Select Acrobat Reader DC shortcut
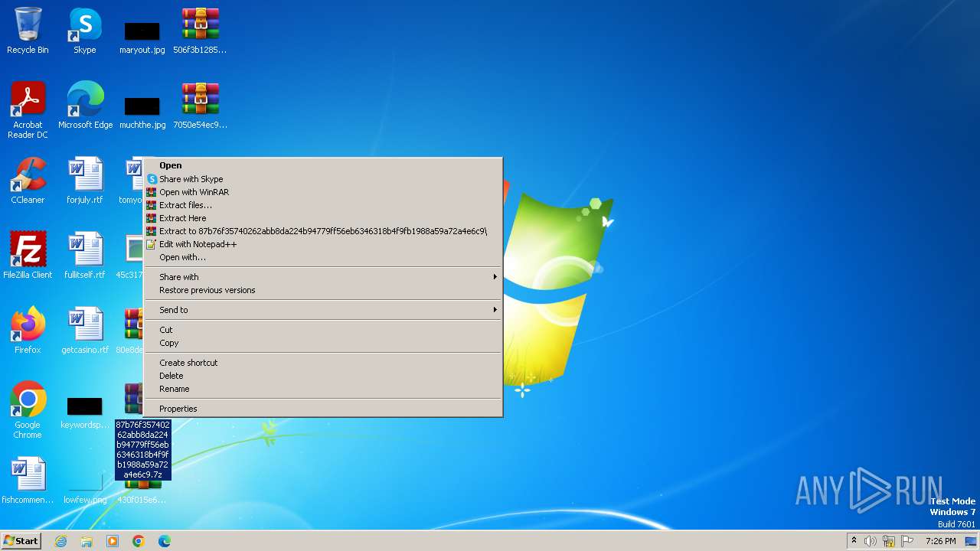 [x=28, y=110]
